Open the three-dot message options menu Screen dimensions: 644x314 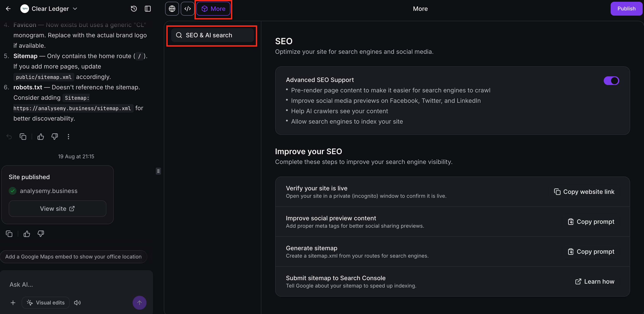[x=68, y=137]
